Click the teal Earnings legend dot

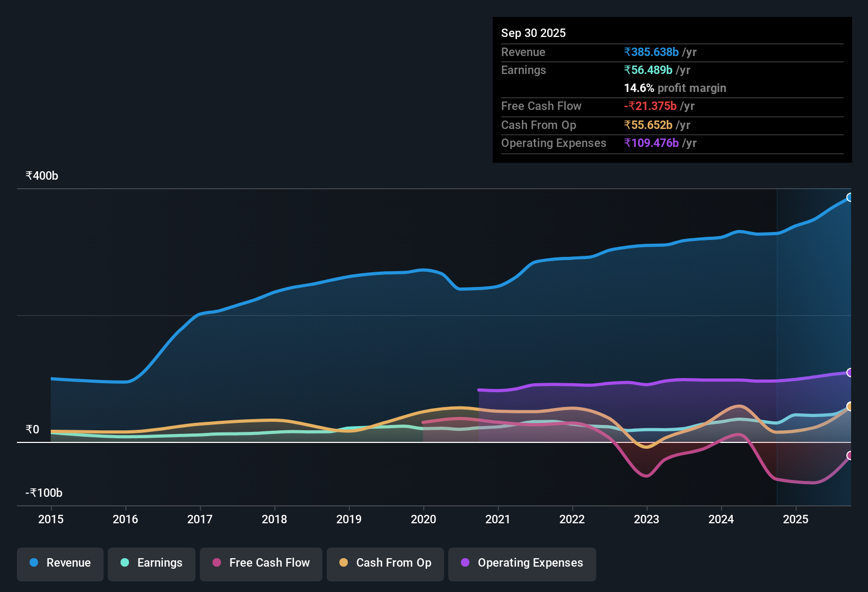[124, 563]
